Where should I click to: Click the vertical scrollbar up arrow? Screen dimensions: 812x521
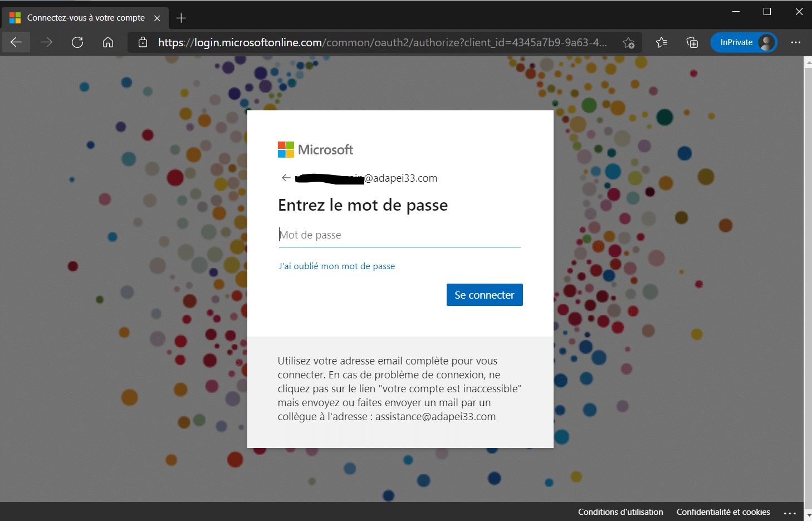[808, 61]
